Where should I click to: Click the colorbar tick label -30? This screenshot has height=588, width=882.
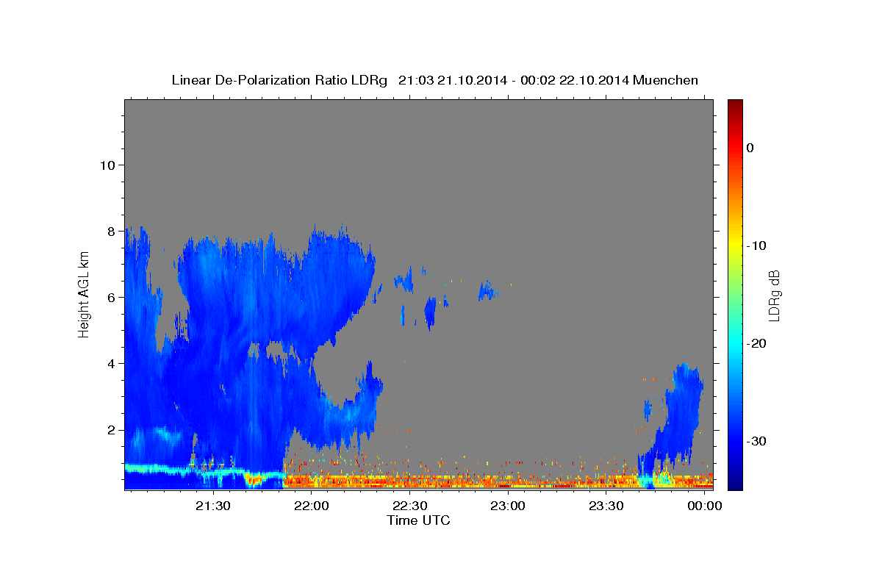(756, 441)
